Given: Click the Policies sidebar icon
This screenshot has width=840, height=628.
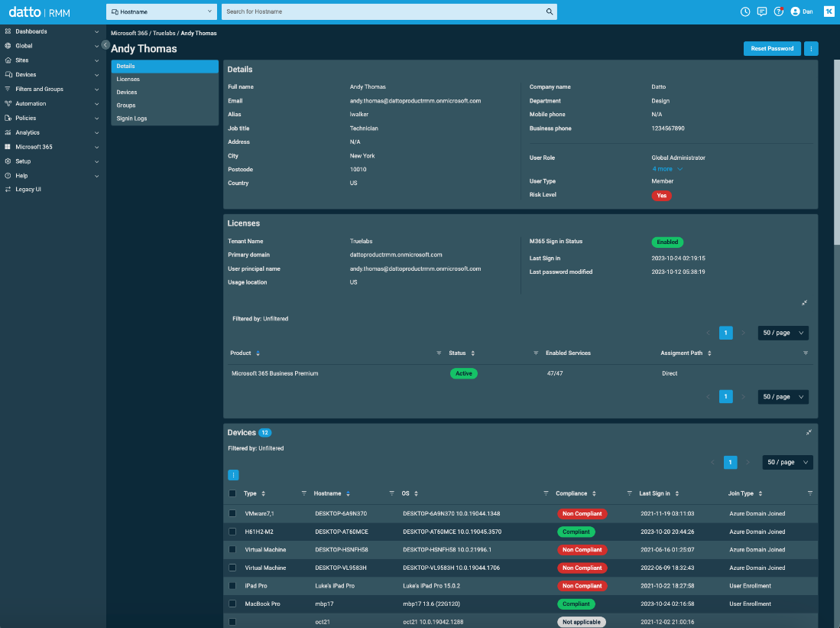Looking at the screenshot, I should click(x=8, y=118).
